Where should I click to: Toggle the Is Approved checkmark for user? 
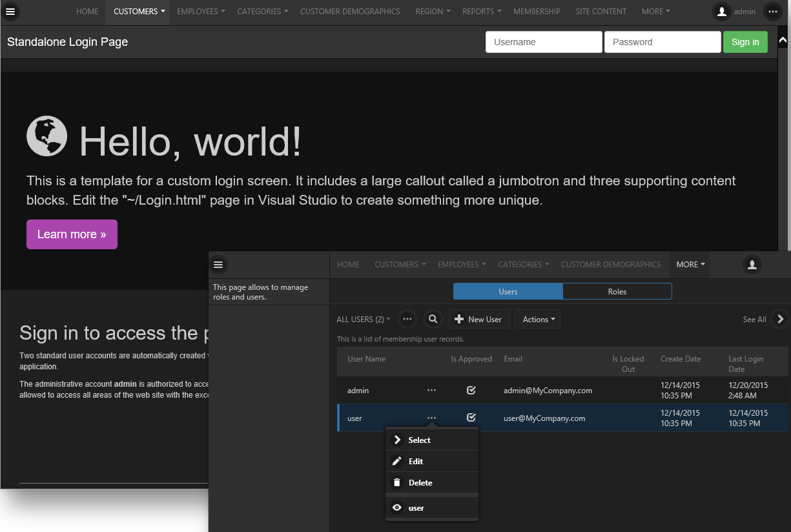point(471,417)
